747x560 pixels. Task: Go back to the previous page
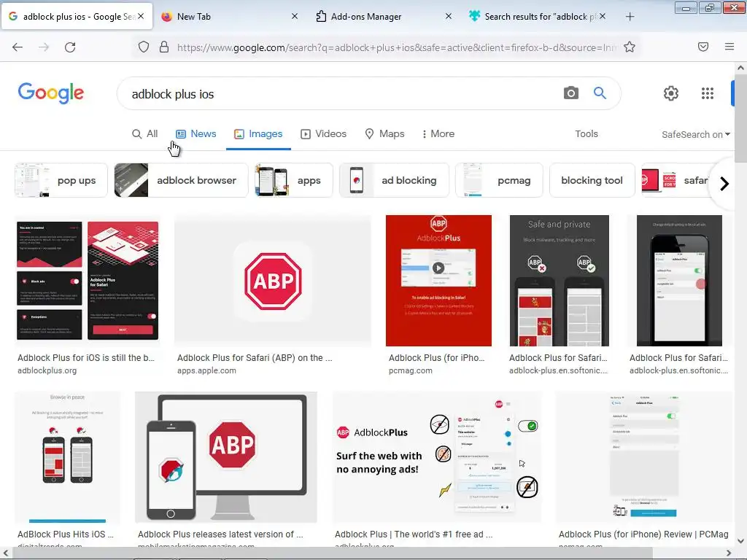point(18,47)
